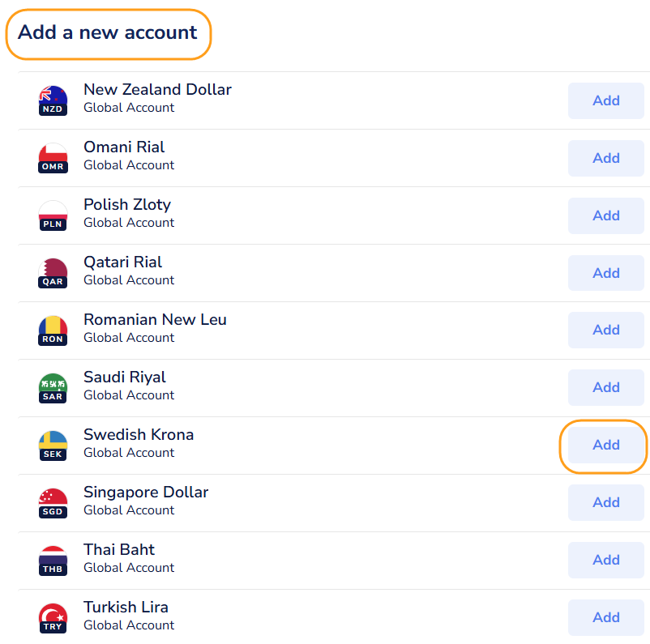This screenshot has height=644, width=650.
Task: Add a Qatari Rial global account
Action: pos(605,273)
